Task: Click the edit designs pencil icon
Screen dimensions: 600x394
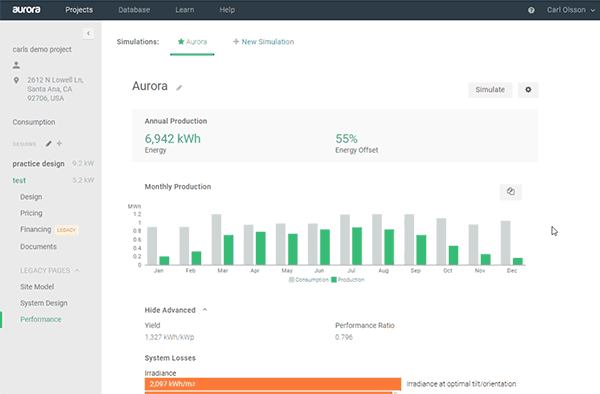Action: [49, 144]
